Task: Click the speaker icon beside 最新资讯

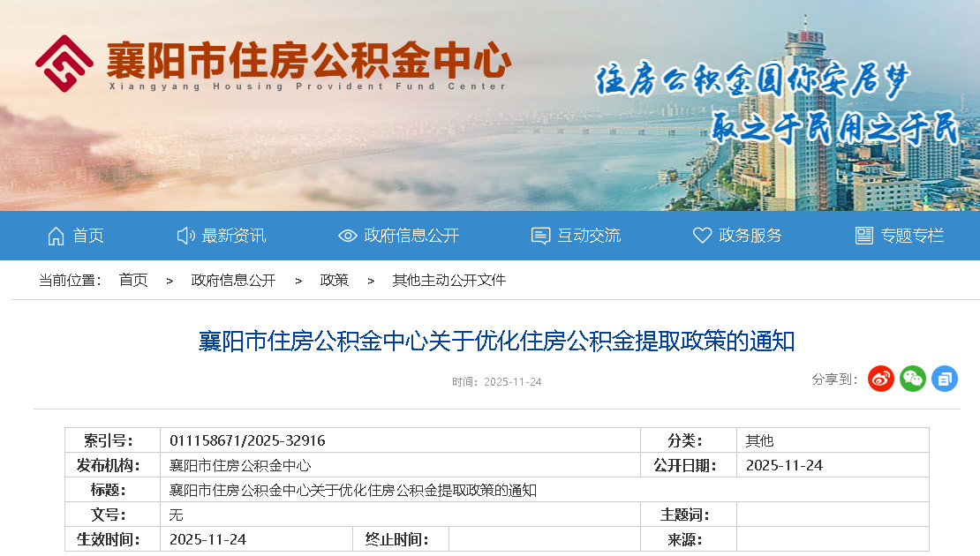Action: 185,236
